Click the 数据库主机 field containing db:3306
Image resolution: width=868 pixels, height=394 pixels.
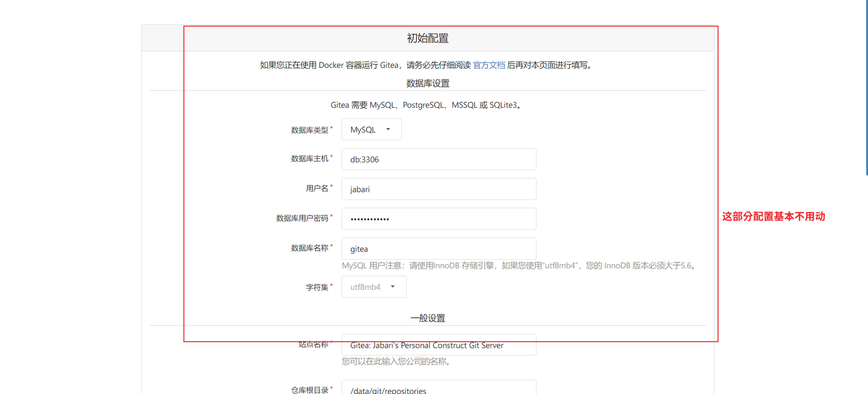[x=439, y=159]
